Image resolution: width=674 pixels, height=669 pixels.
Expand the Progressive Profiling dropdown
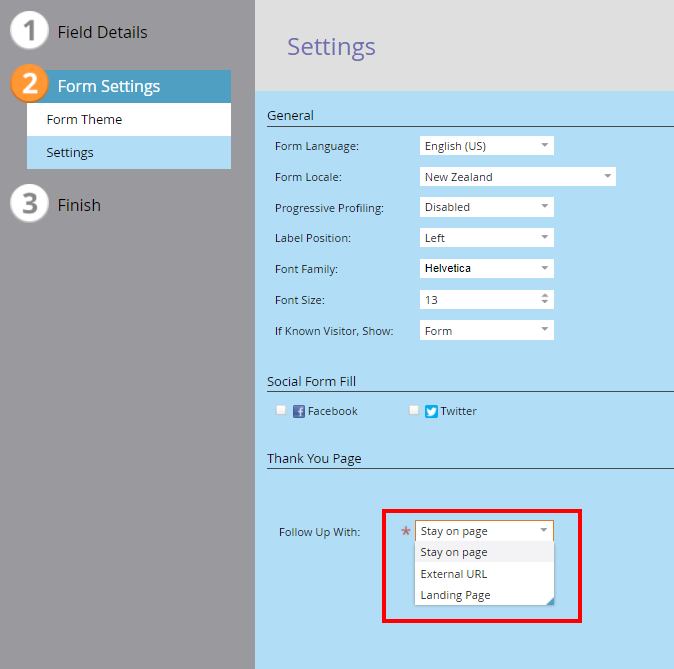tap(486, 207)
